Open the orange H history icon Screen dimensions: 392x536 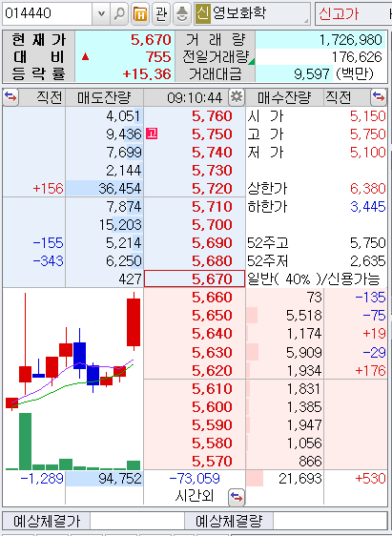click(x=140, y=13)
